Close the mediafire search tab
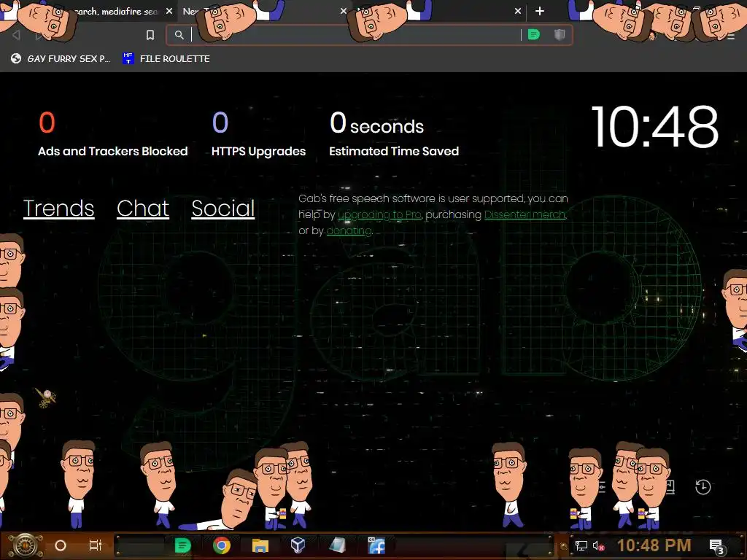This screenshot has height=560, width=747. coord(169,11)
